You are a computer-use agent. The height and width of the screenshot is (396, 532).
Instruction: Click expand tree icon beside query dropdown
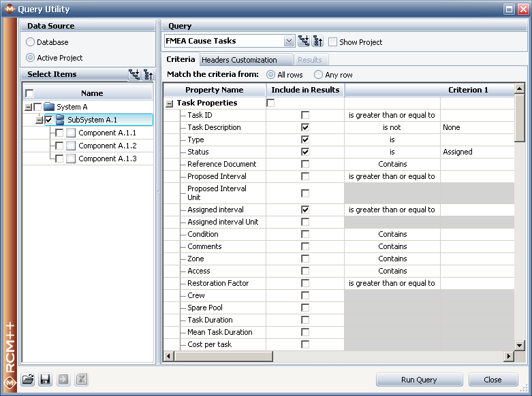(304, 42)
